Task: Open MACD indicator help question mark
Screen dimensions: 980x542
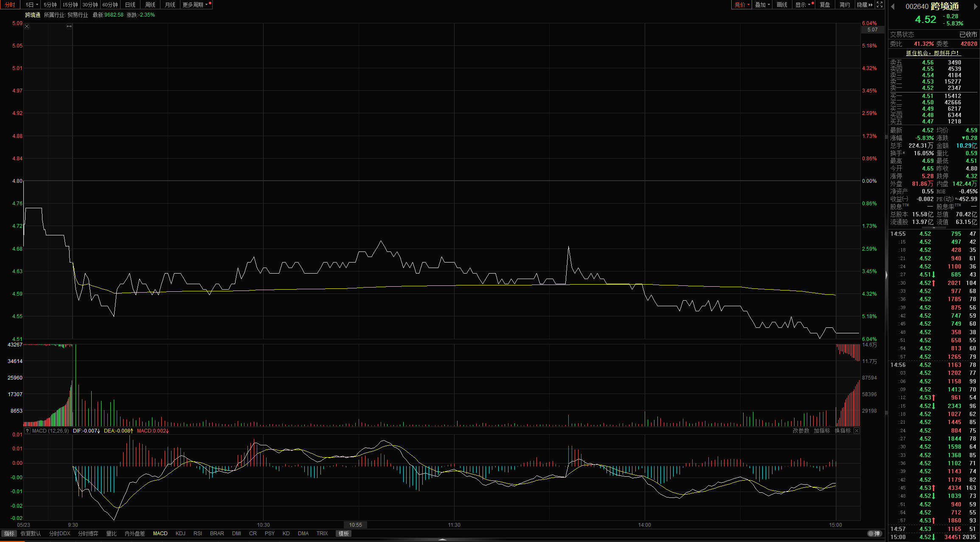Action: tap(27, 431)
